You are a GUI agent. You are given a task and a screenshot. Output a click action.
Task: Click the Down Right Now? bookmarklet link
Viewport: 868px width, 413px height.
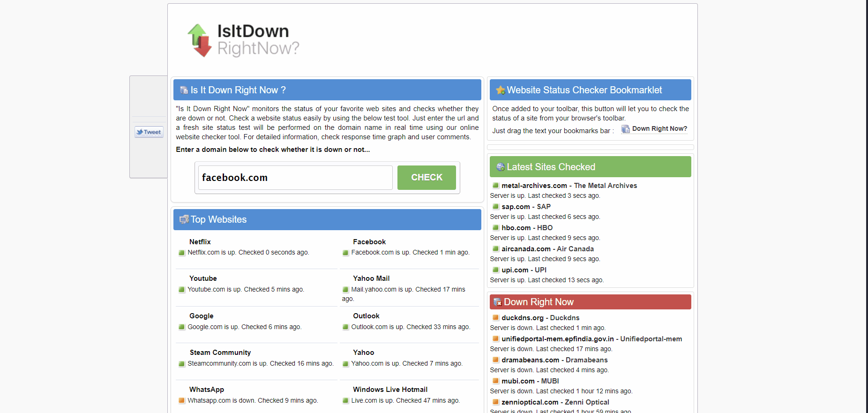pos(659,129)
